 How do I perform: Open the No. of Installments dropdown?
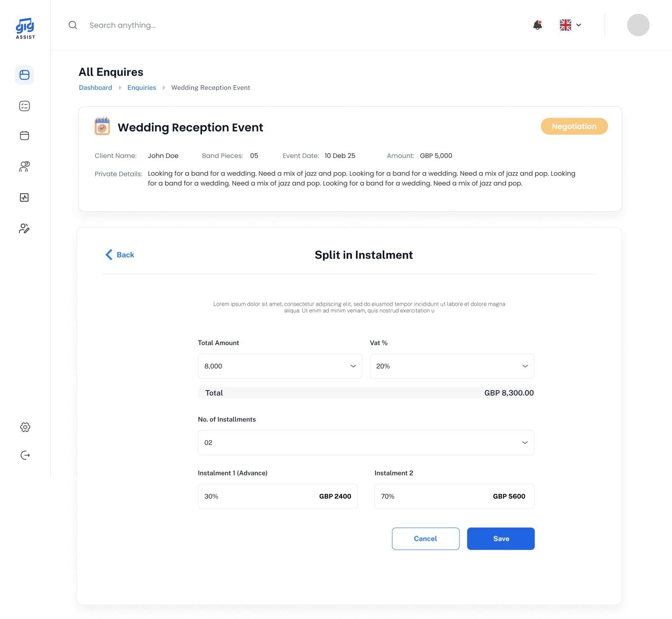click(x=366, y=443)
